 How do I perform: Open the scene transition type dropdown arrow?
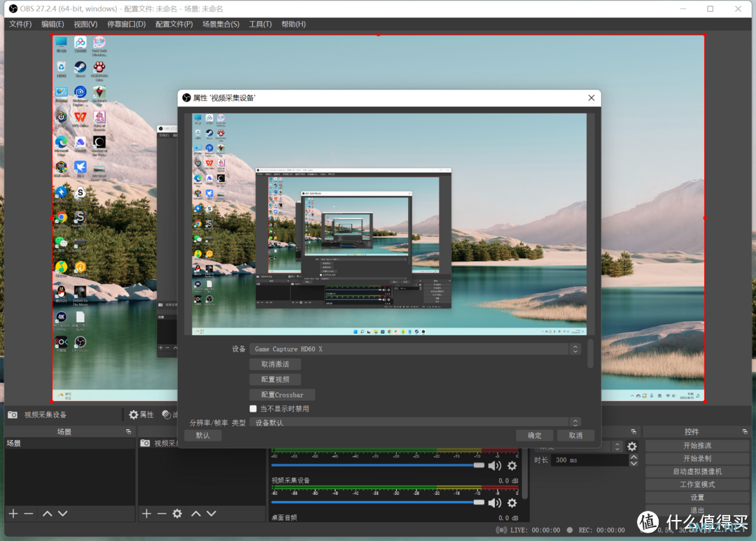tap(617, 447)
